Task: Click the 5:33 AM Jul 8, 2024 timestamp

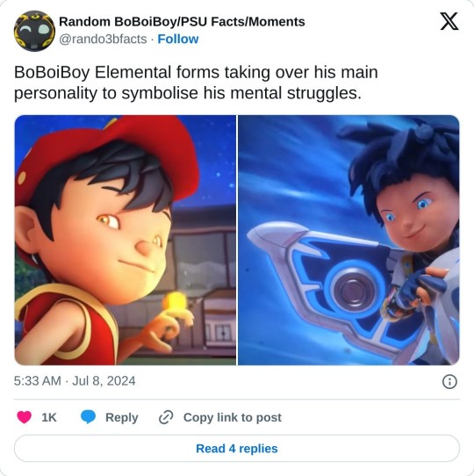Action: pyautogui.click(x=75, y=381)
